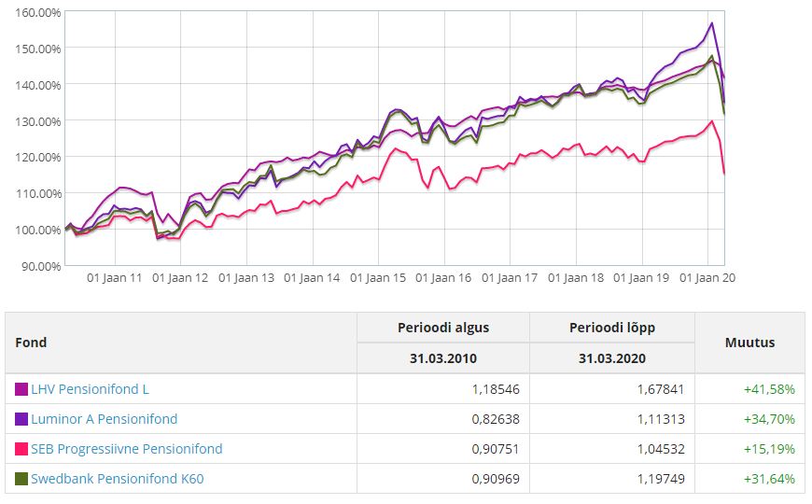Click the value 1,67841

coord(661,389)
